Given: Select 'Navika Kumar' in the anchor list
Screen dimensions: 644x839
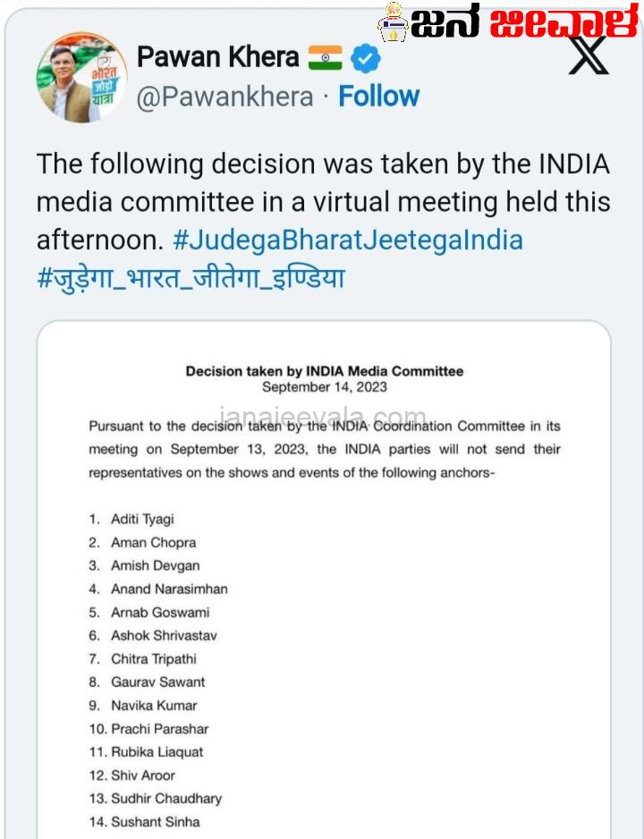Looking at the screenshot, I should tap(153, 705).
